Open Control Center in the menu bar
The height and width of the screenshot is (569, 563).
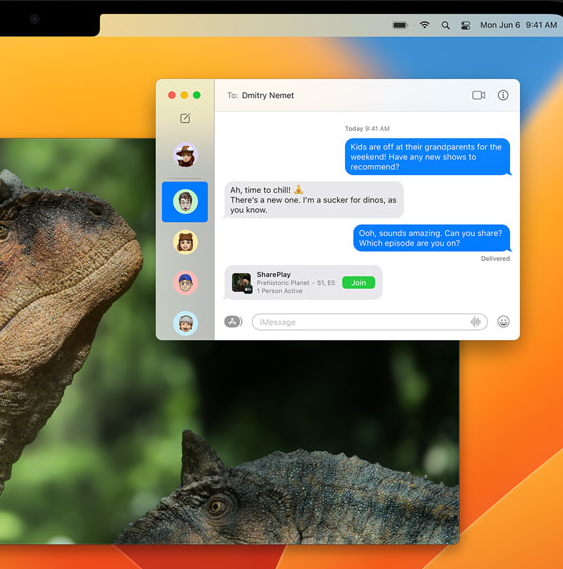[x=465, y=25]
